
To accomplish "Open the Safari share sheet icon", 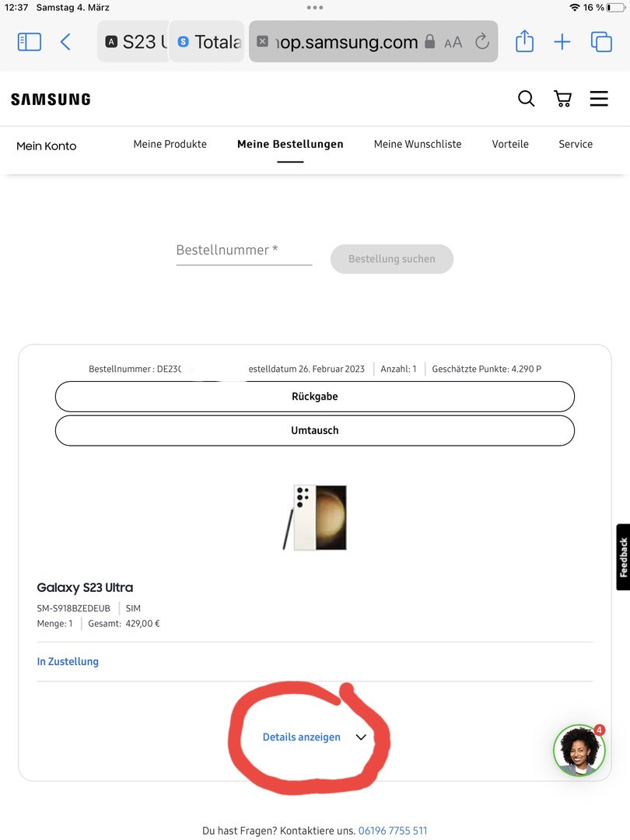I will [x=524, y=41].
